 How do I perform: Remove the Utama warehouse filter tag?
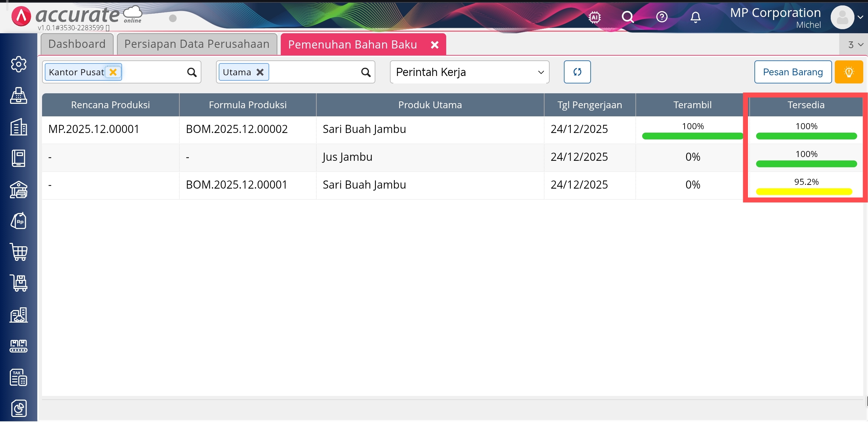click(260, 72)
